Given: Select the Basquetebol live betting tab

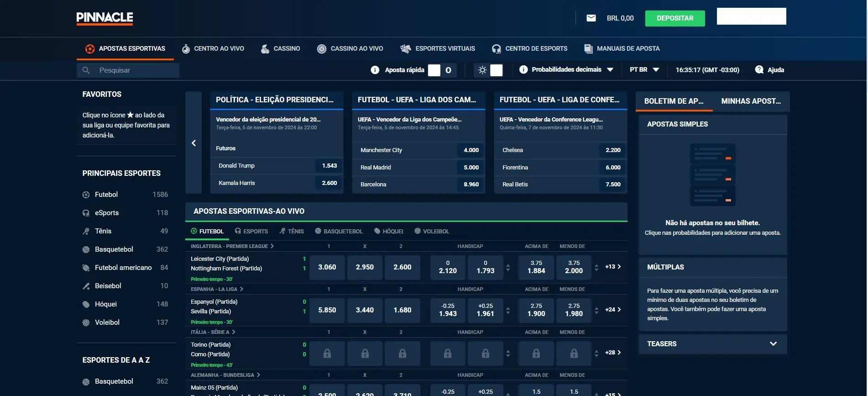Looking at the screenshot, I should click(339, 232).
